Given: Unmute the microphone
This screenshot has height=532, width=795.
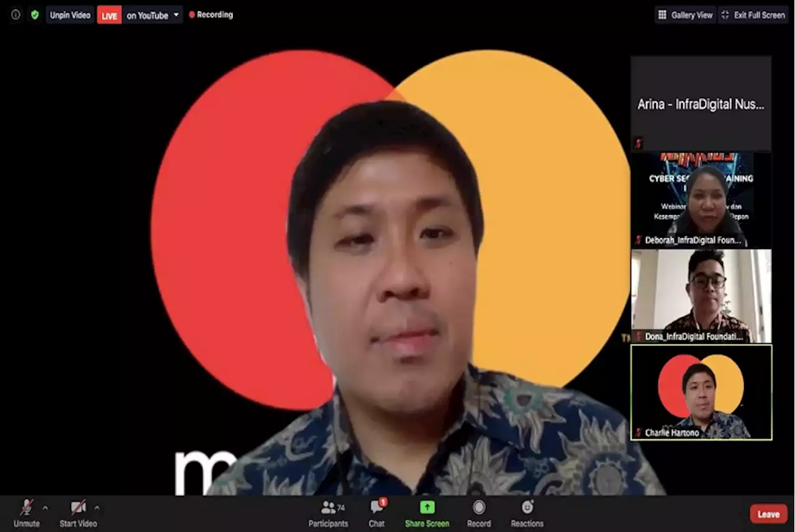Looking at the screenshot, I should coord(27,513).
